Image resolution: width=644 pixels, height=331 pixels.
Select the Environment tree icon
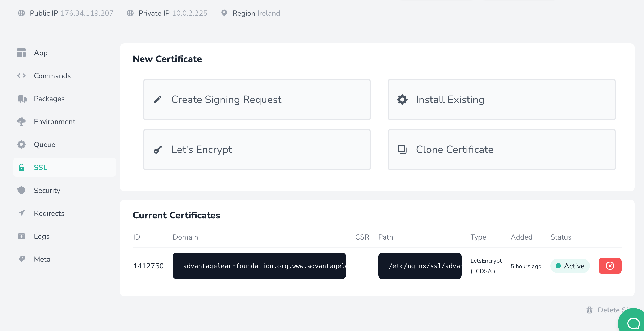(22, 121)
